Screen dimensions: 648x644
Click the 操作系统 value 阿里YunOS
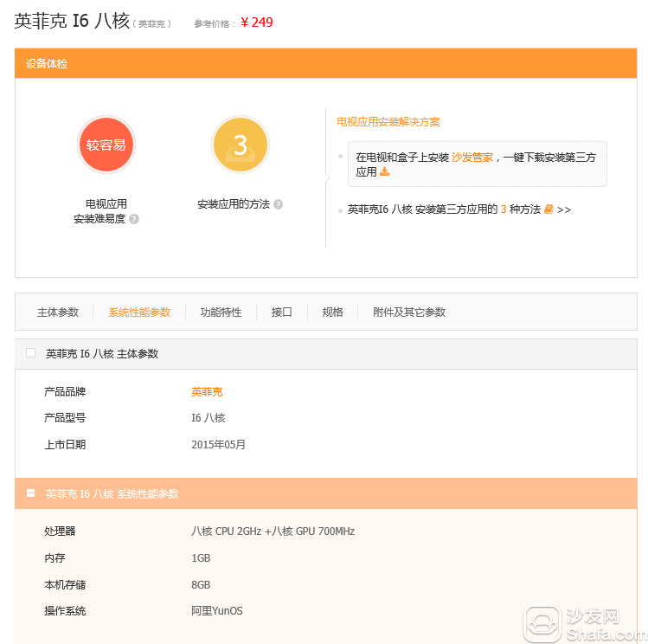pos(217,611)
